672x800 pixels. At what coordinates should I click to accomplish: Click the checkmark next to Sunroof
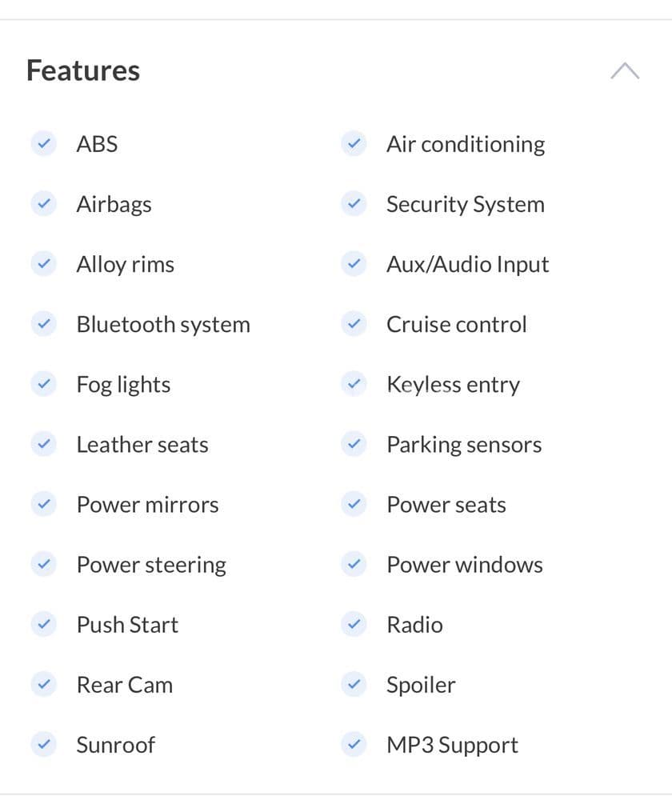[x=43, y=744]
